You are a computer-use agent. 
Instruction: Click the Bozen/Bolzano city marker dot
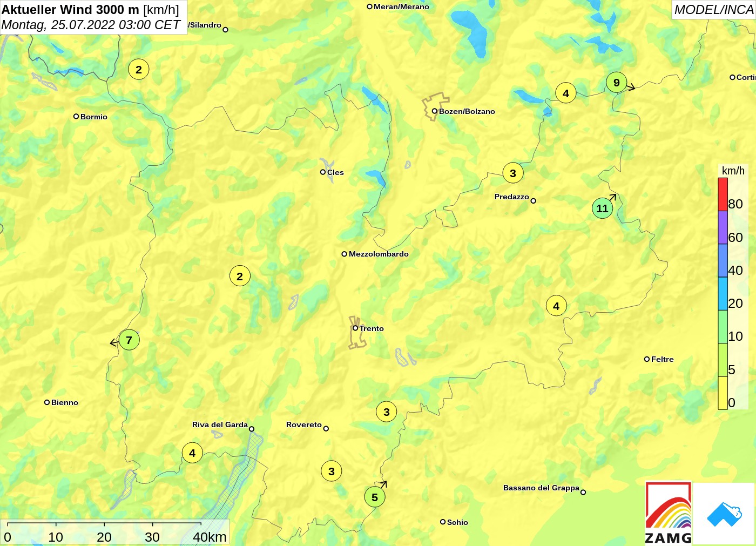click(x=434, y=111)
